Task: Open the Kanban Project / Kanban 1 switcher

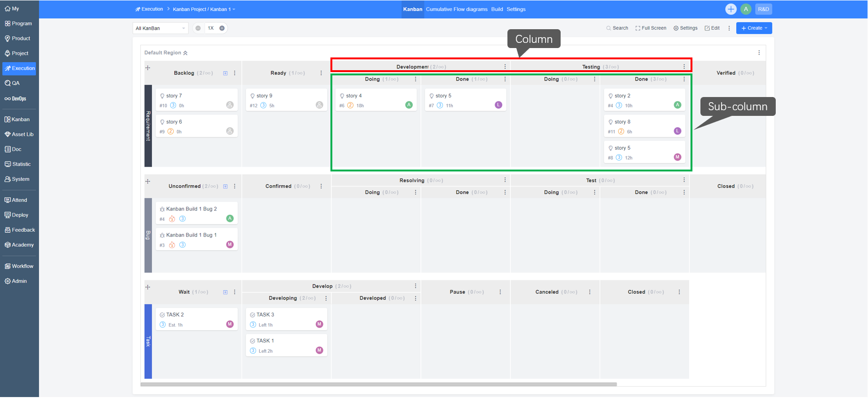Action: pyautogui.click(x=204, y=9)
